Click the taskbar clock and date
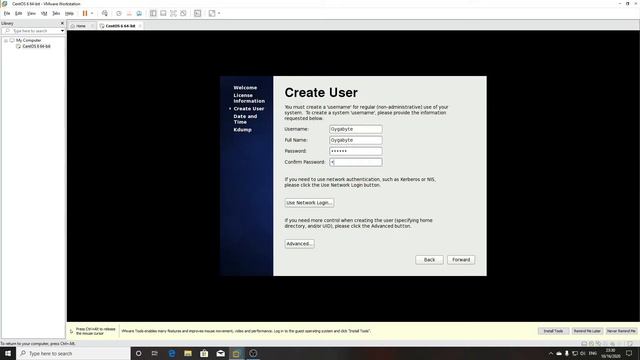Viewport: 640px width, 360px height. (x=611, y=353)
